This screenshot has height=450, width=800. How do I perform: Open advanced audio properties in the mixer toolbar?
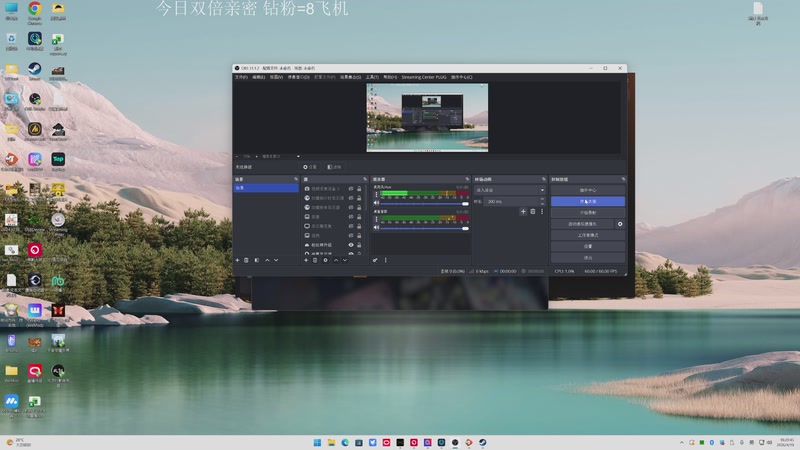coord(375,260)
